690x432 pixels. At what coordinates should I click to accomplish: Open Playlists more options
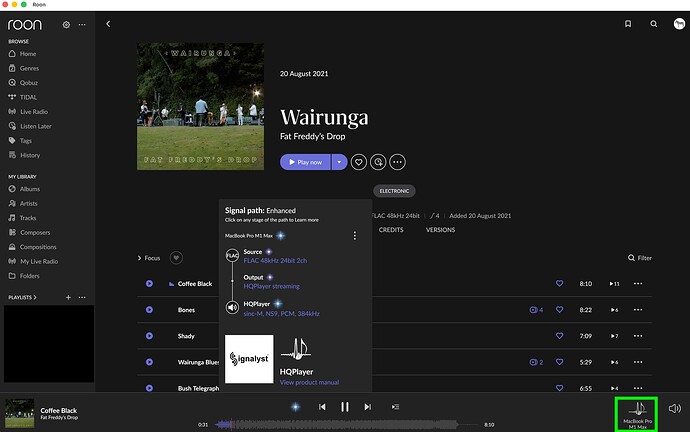82,297
